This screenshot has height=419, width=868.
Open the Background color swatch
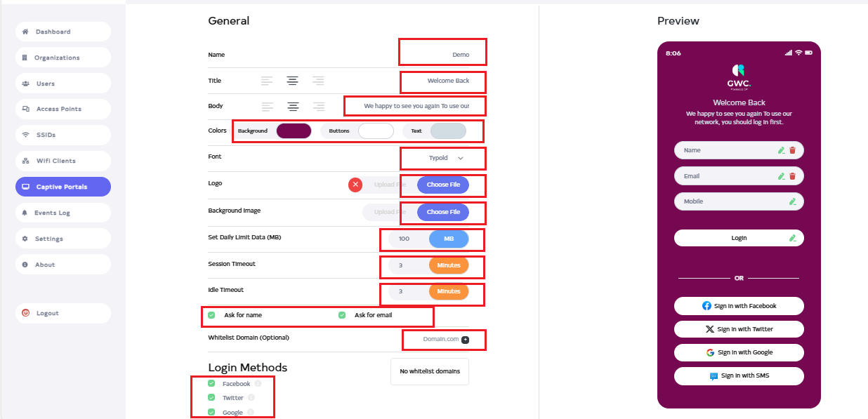tap(294, 131)
